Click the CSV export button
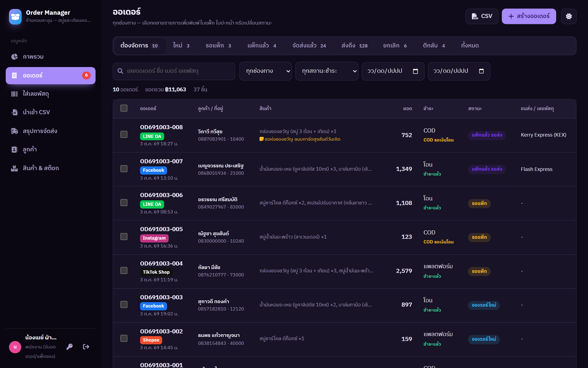The height and width of the screenshot is (368, 588). click(482, 16)
